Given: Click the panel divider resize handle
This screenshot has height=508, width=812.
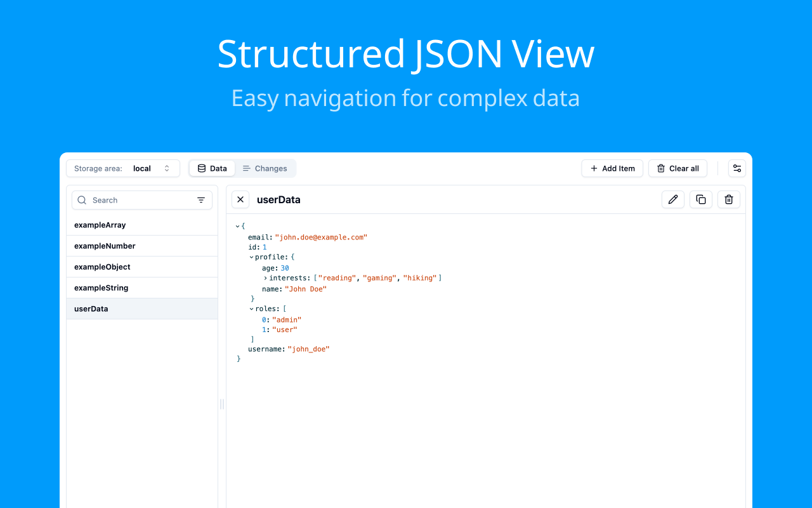Looking at the screenshot, I should 222,404.
